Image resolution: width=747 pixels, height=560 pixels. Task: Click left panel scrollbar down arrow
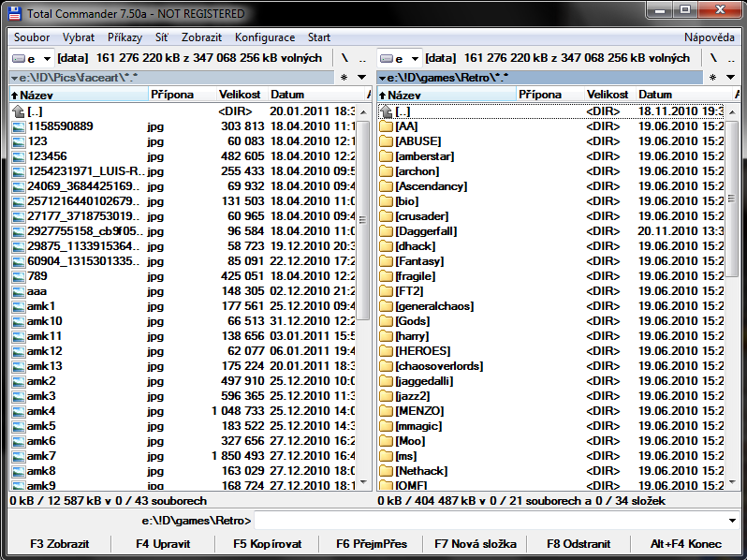tap(363, 483)
